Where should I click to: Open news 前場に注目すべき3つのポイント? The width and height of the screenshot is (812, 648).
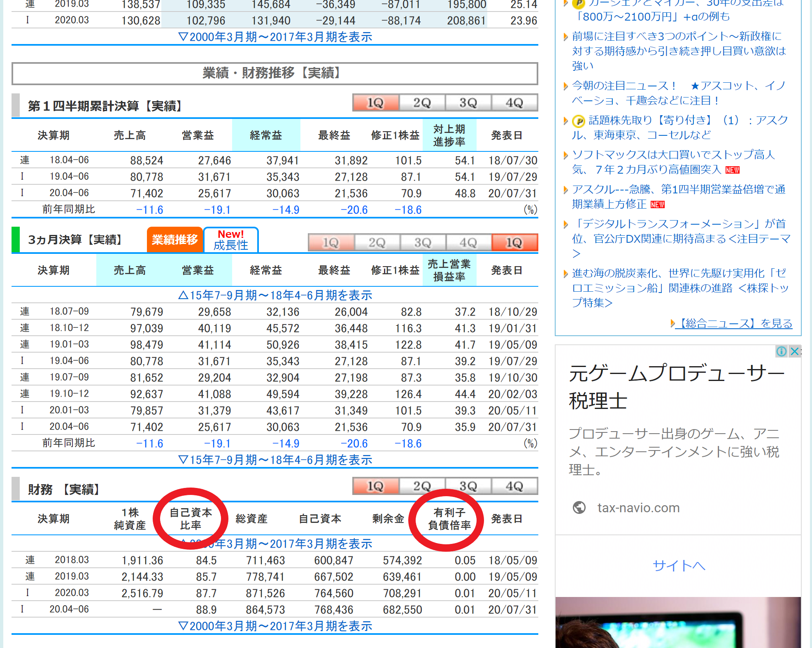pyautogui.click(x=679, y=51)
